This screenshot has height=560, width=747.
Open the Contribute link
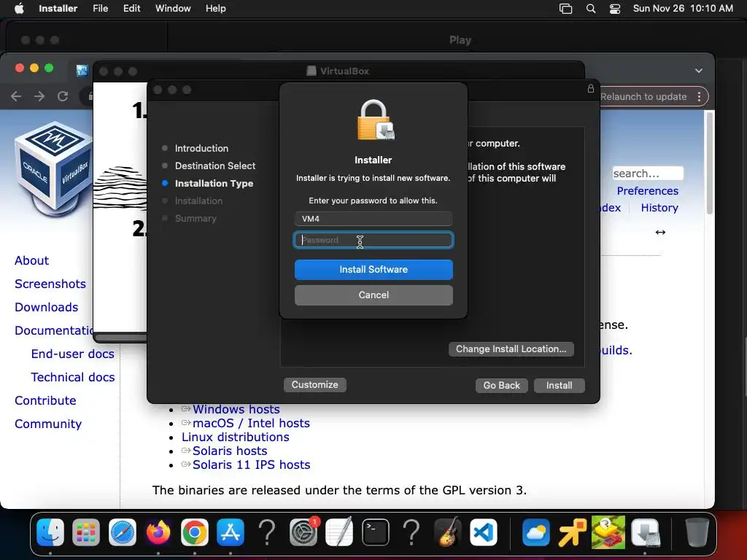click(45, 400)
